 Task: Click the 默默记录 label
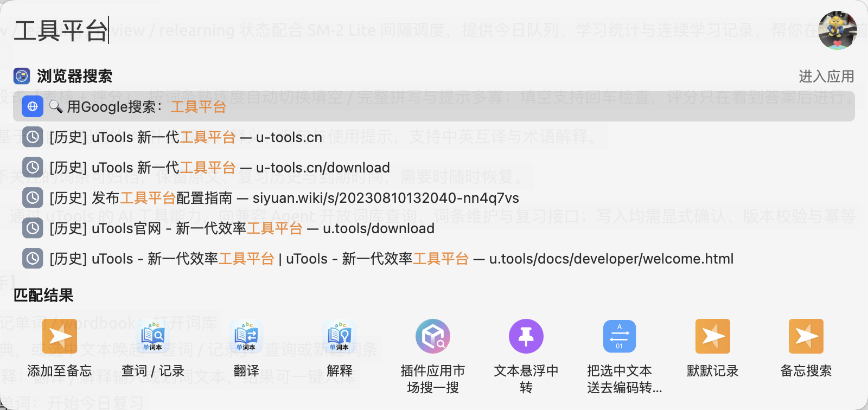713,371
